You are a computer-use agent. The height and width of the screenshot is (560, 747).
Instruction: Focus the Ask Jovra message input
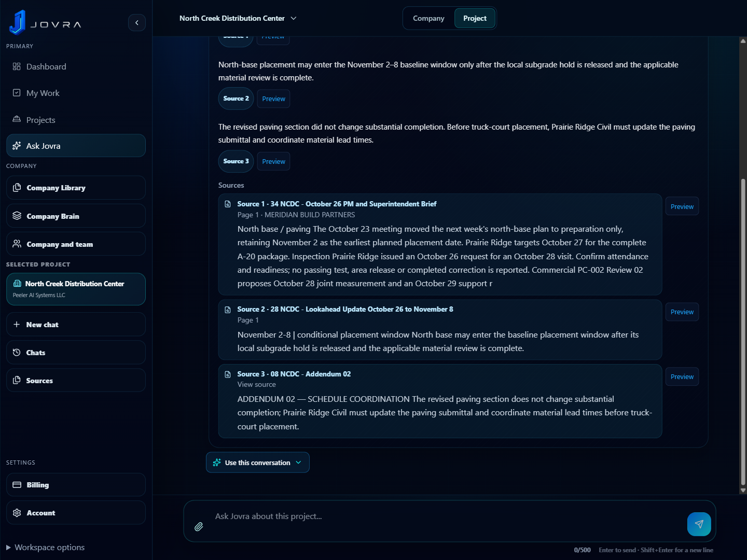pyautogui.click(x=446, y=516)
